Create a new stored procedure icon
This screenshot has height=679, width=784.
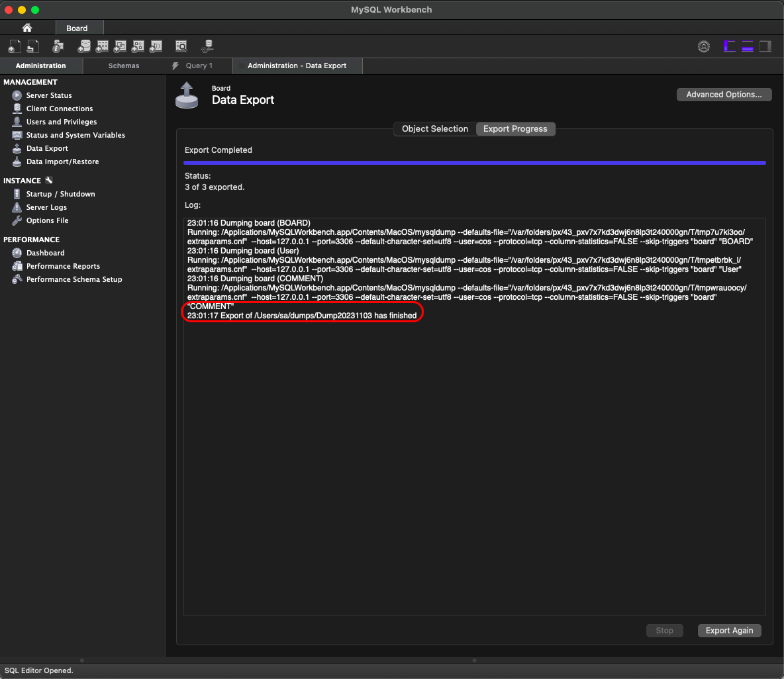(x=138, y=46)
